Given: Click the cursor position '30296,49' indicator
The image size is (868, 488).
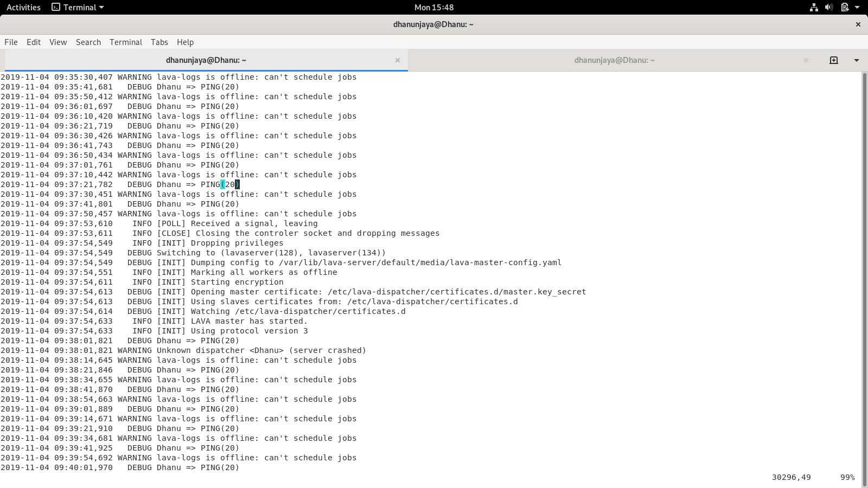Looking at the screenshot, I should [x=791, y=477].
